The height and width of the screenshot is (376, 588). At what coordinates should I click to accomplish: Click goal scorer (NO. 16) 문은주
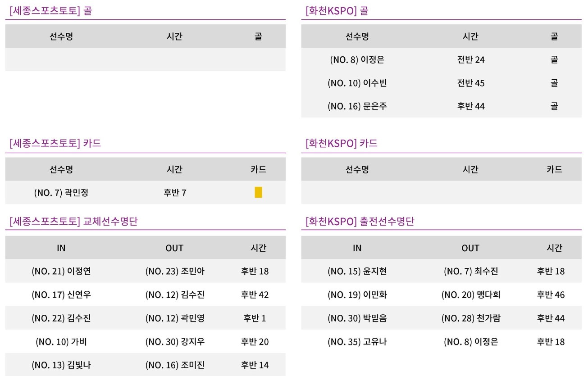tap(357, 106)
